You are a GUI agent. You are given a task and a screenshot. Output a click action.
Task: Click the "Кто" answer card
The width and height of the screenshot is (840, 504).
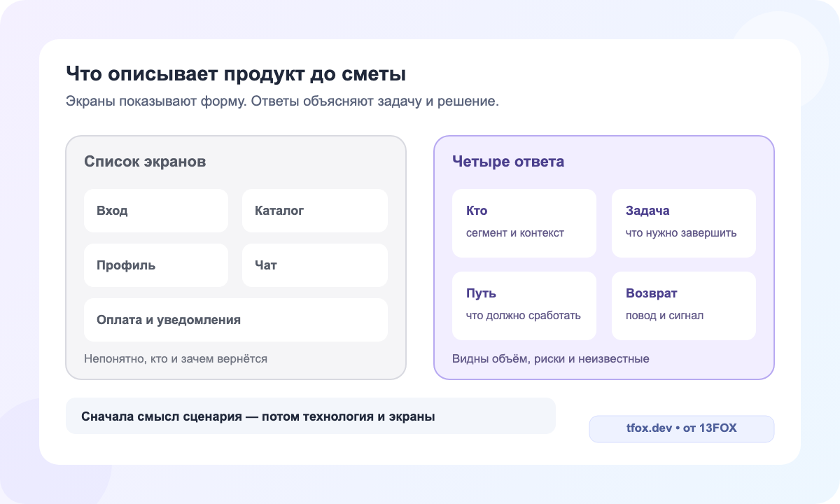524,223
